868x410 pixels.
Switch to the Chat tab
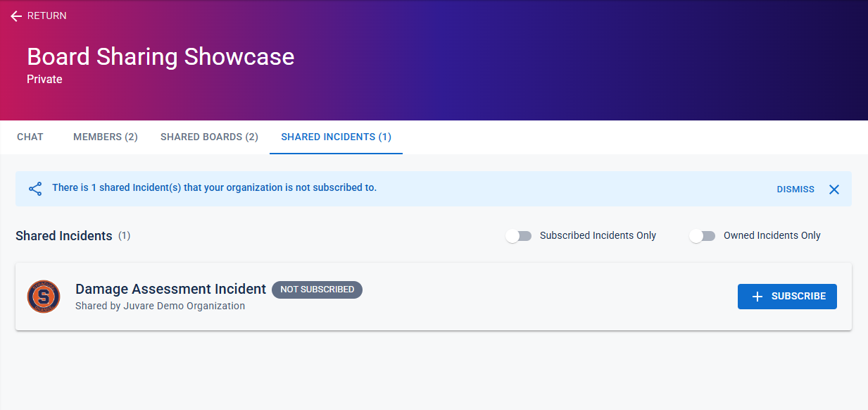pos(30,137)
